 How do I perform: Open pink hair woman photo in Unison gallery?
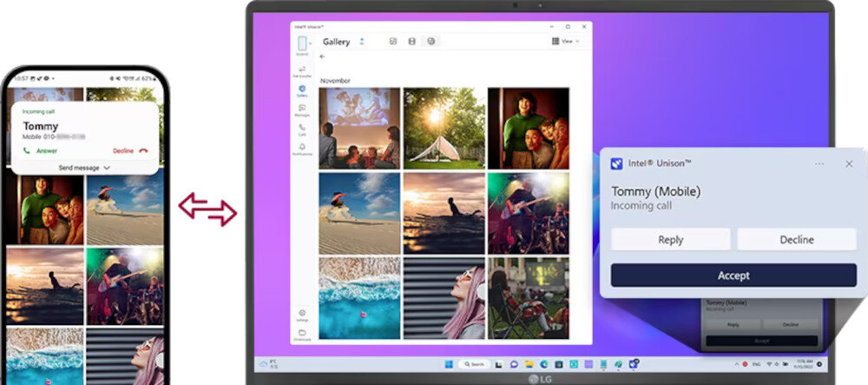444,297
